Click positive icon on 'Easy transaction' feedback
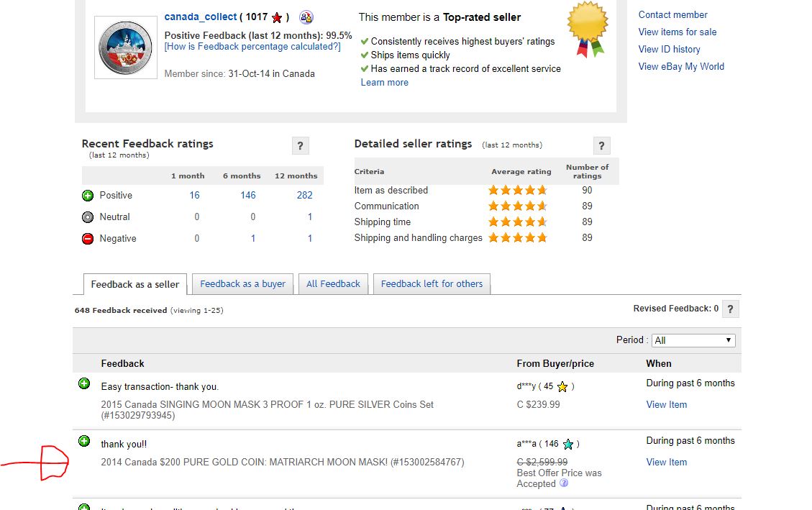 (84, 383)
